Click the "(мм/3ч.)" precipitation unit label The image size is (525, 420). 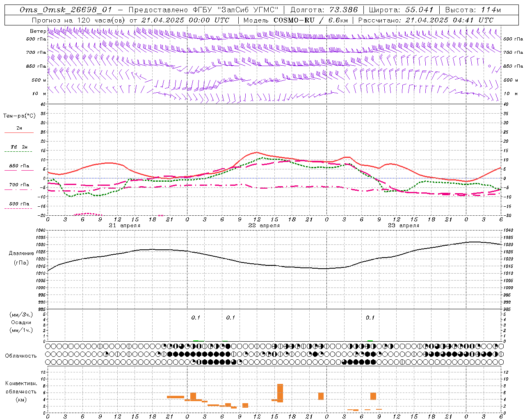(x=21, y=315)
